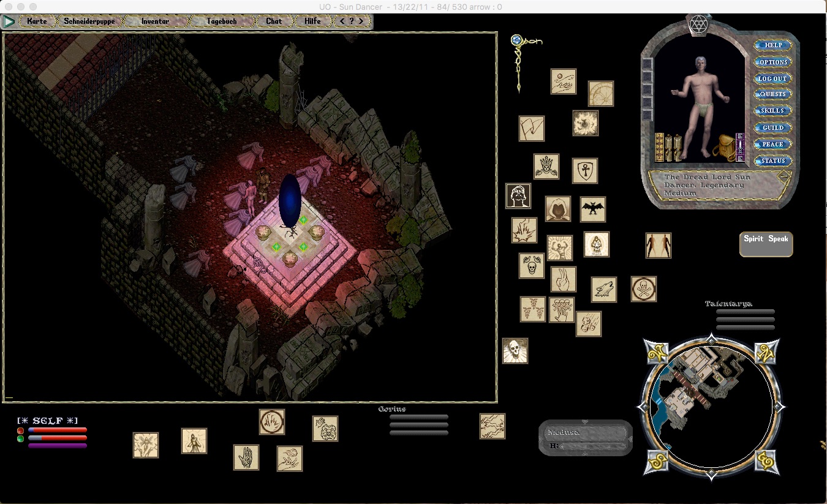Click the two-finger hand gesture spell icon

coord(564,279)
